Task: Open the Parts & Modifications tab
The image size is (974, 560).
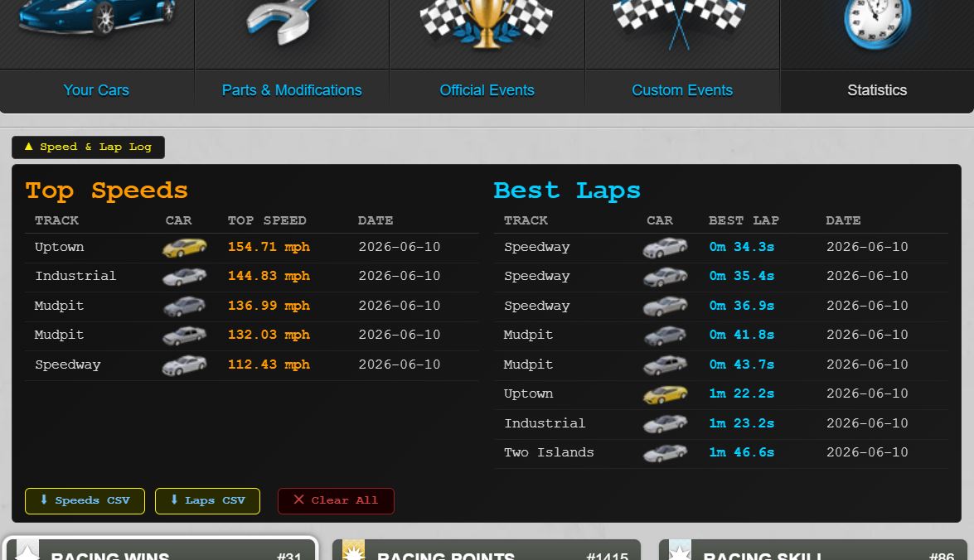Action: tap(292, 90)
